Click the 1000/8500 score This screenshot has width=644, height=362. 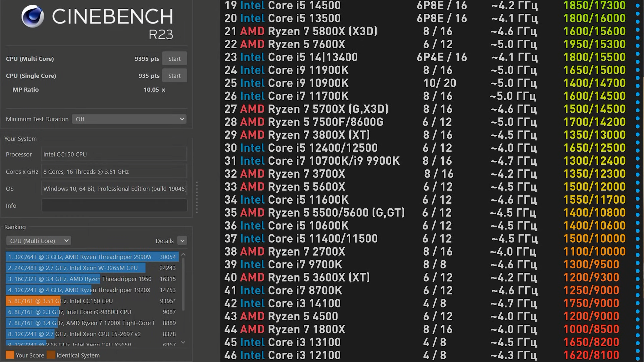[591, 329]
